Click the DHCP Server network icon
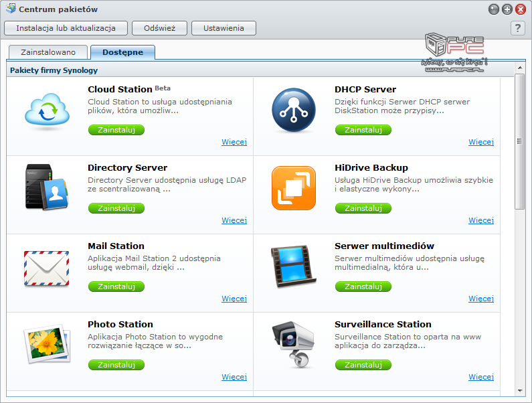The image size is (532, 403). tap(294, 110)
